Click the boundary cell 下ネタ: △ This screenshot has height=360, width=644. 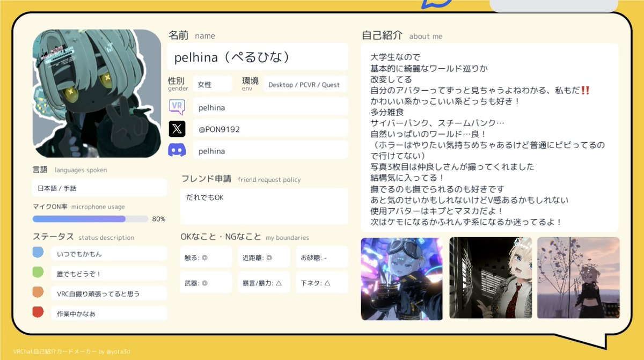point(321,282)
